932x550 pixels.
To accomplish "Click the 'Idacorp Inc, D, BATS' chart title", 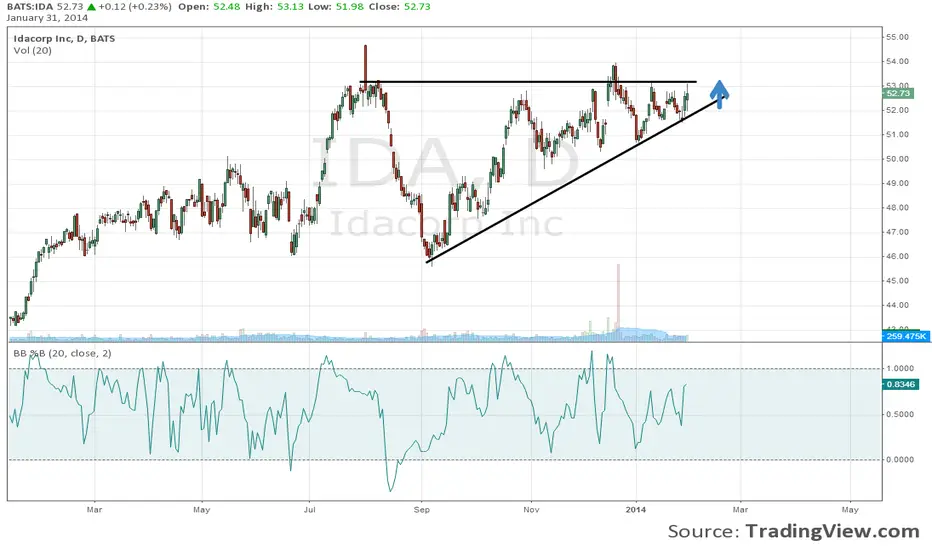I will click(64, 39).
